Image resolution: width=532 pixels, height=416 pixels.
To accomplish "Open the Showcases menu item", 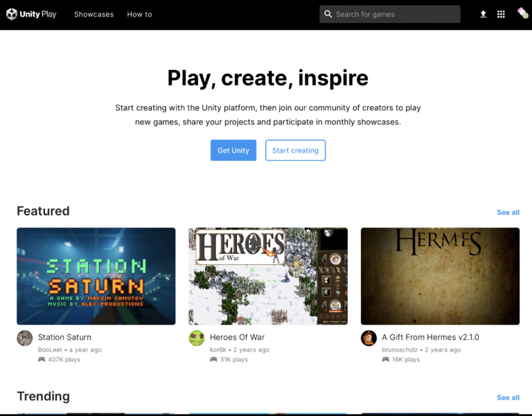I will pos(94,14).
